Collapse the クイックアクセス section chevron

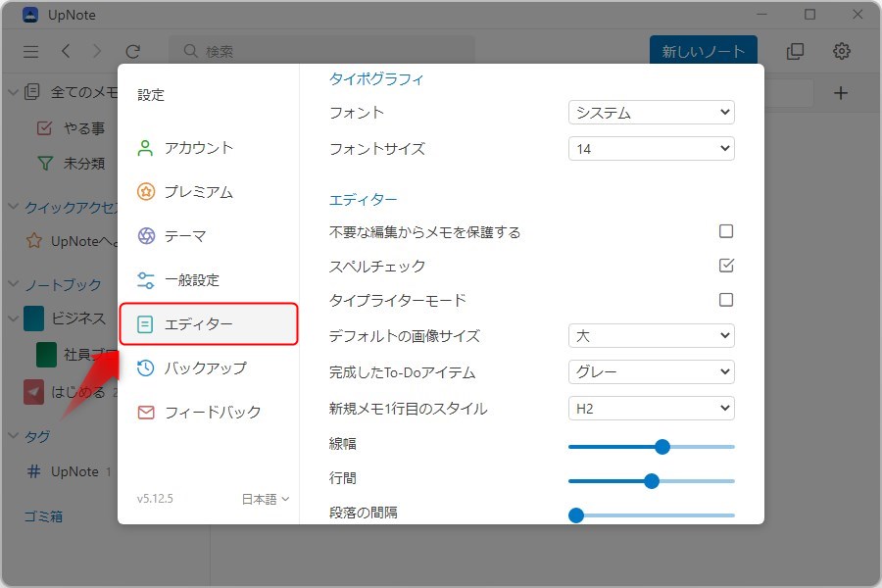tap(13, 207)
